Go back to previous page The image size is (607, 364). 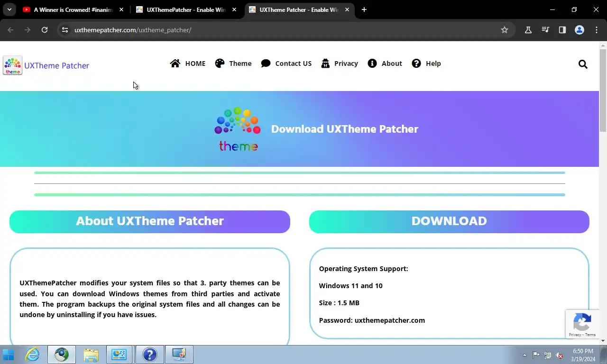pos(10,30)
